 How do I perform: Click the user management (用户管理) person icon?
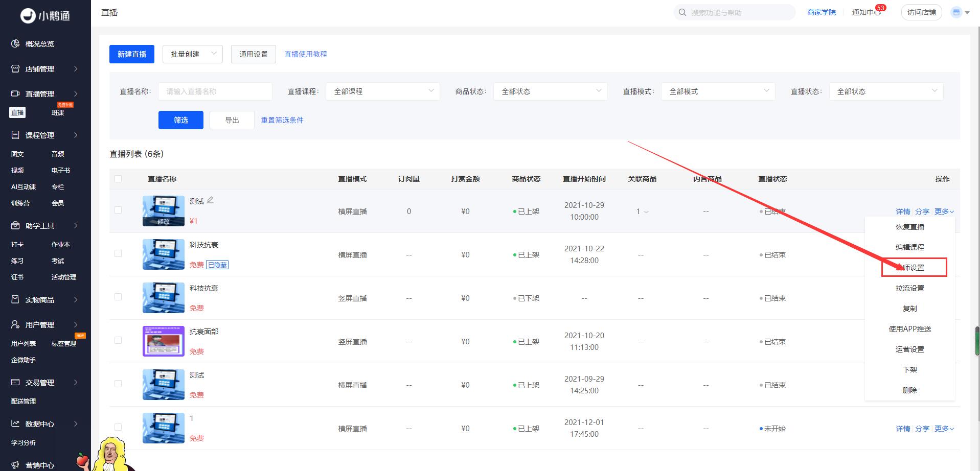tap(15, 325)
